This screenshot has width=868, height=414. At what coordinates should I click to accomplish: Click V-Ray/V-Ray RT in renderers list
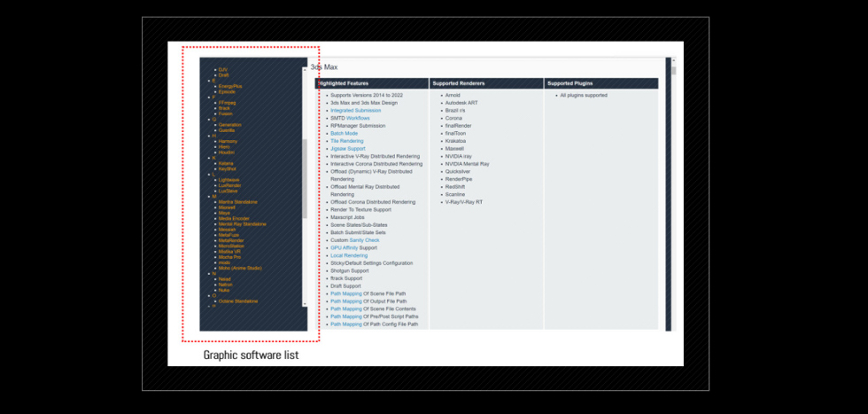(x=464, y=202)
